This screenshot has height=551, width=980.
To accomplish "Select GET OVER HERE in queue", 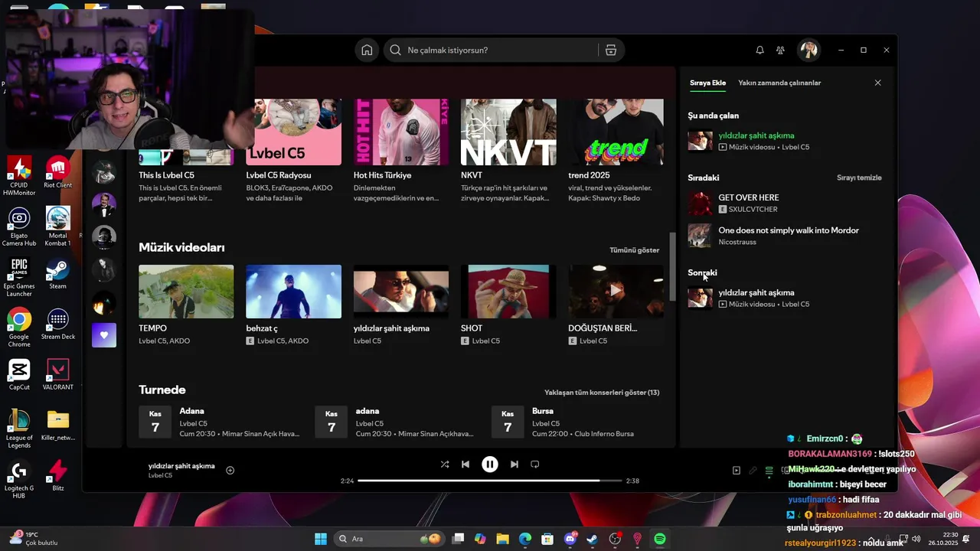I will pyautogui.click(x=785, y=203).
